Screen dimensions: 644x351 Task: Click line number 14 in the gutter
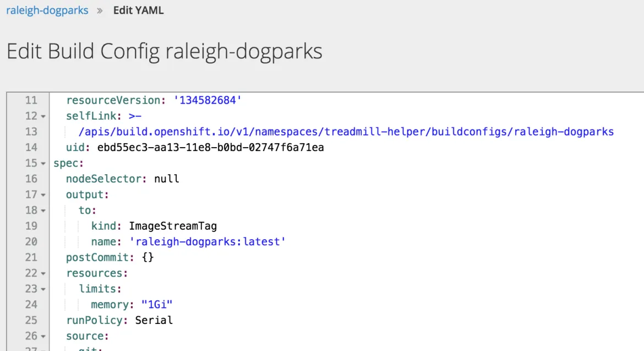click(31, 147)
